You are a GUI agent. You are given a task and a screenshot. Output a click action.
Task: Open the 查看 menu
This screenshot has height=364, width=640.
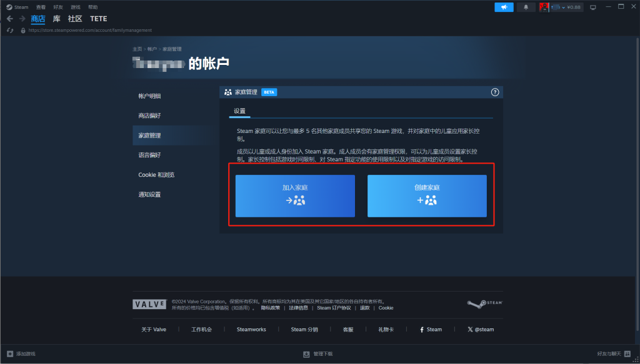pos(41,7)
